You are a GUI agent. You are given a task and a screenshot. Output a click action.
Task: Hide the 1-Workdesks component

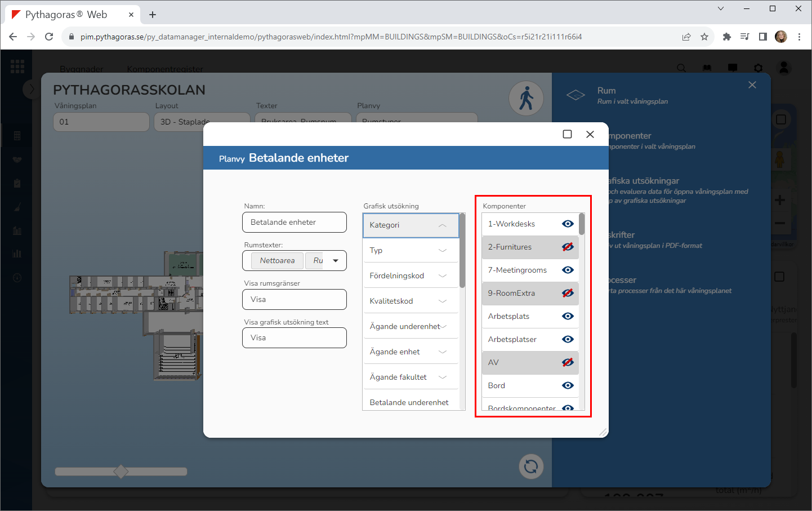point(568,224)
